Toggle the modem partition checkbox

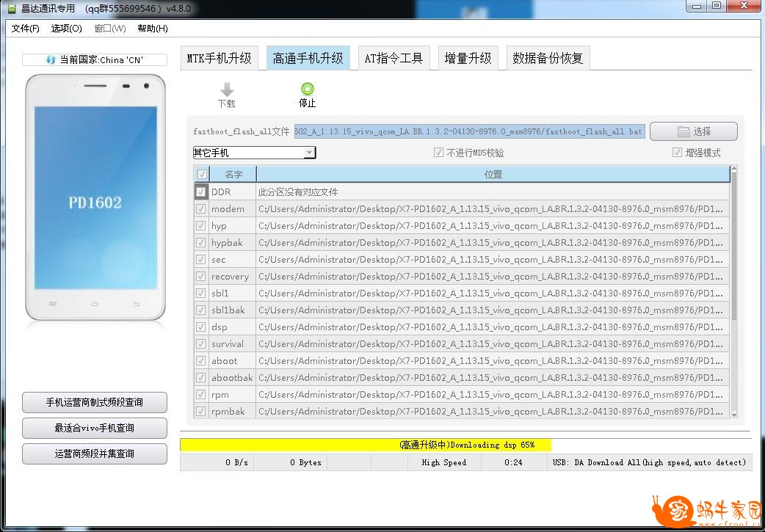200,208
